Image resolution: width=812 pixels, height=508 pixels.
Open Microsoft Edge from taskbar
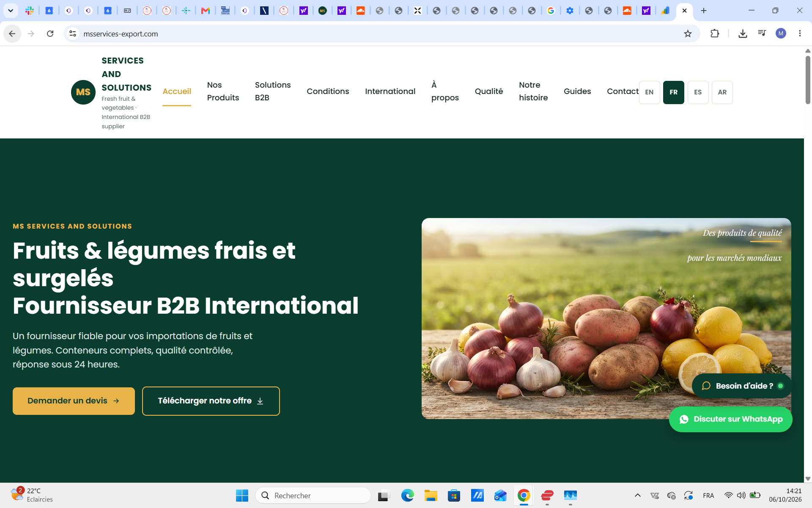[x=407, y=495]
